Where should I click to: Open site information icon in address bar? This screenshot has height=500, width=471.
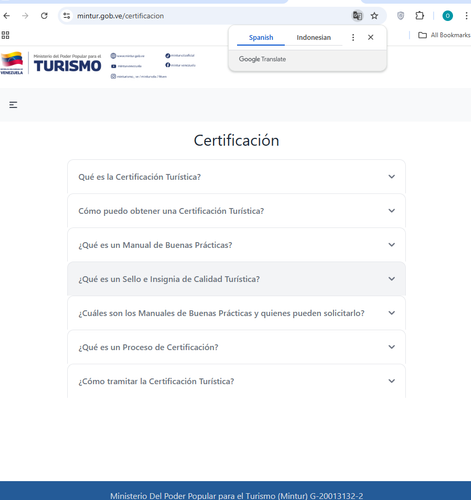click(67, 16)
